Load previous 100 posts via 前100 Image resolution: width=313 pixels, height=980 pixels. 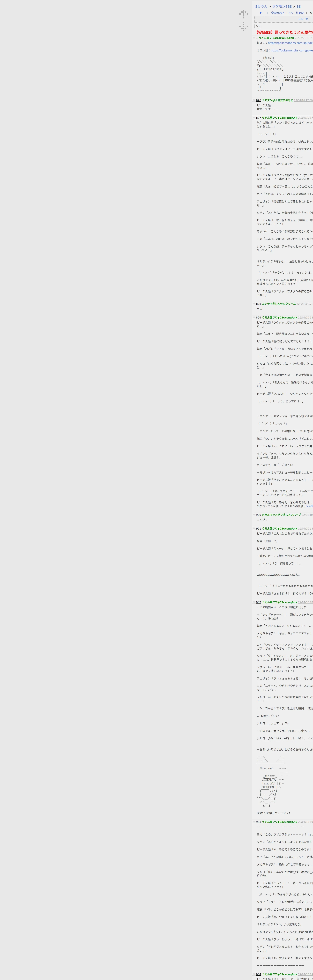point(300,13)
